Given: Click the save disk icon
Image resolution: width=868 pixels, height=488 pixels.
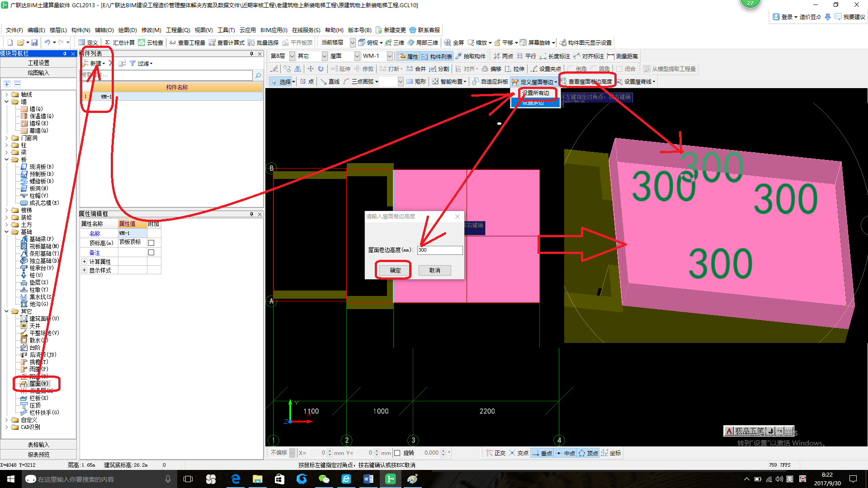Looking at the screenshot, I should (x=34, y=42).
